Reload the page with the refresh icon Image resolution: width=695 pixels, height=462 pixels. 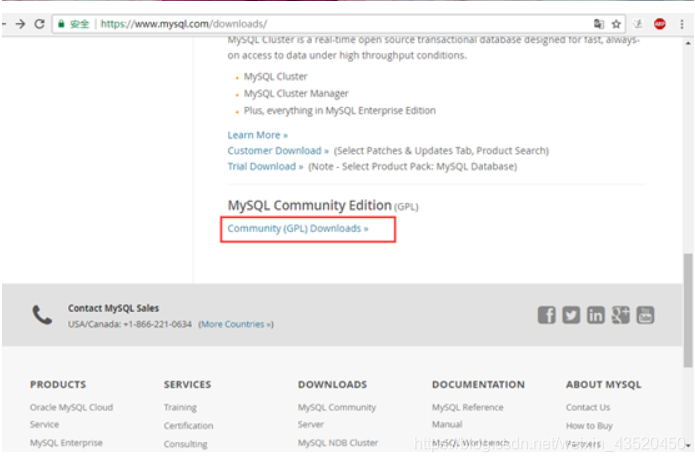click(39, 23)
